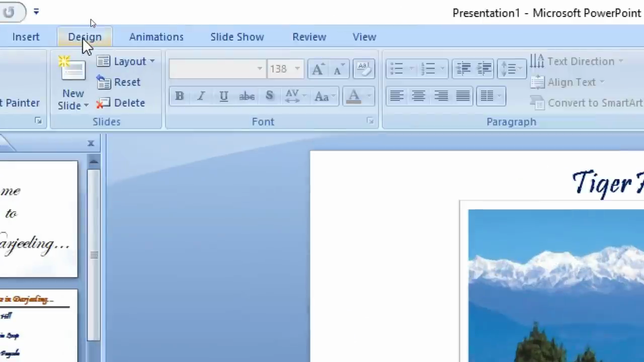Customize the Quick Access Toolbar
The width and height of the screenshot is (644, 362).
click(x=36, y=12)
